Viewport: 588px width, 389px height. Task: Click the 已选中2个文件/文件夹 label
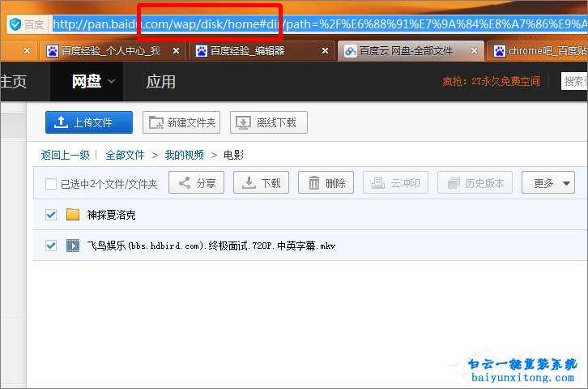109,184
